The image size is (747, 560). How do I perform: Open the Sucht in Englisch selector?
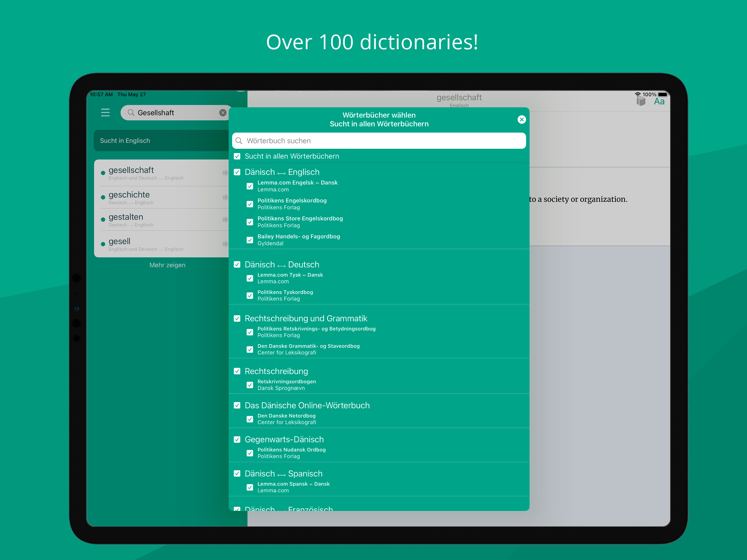coord(161,141)
